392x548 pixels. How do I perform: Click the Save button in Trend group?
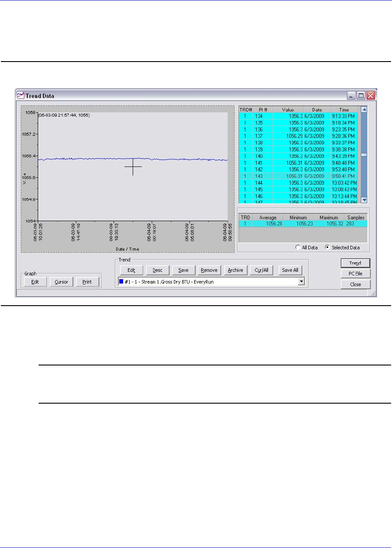[183, 270]
